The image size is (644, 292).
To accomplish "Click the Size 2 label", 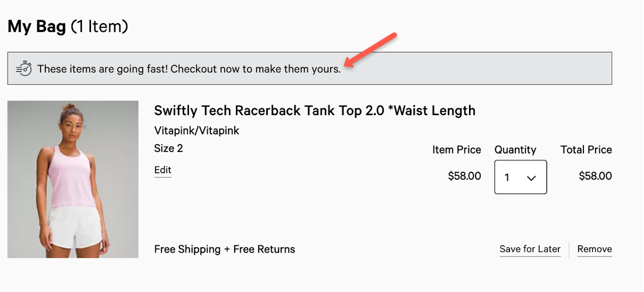I will (168, 148).
